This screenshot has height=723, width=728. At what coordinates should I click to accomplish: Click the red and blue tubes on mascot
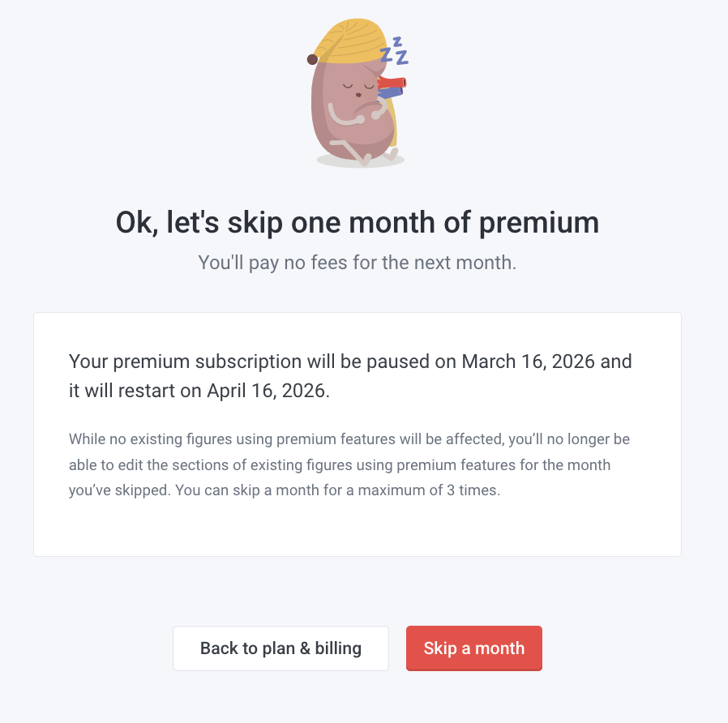pos(396,88)
